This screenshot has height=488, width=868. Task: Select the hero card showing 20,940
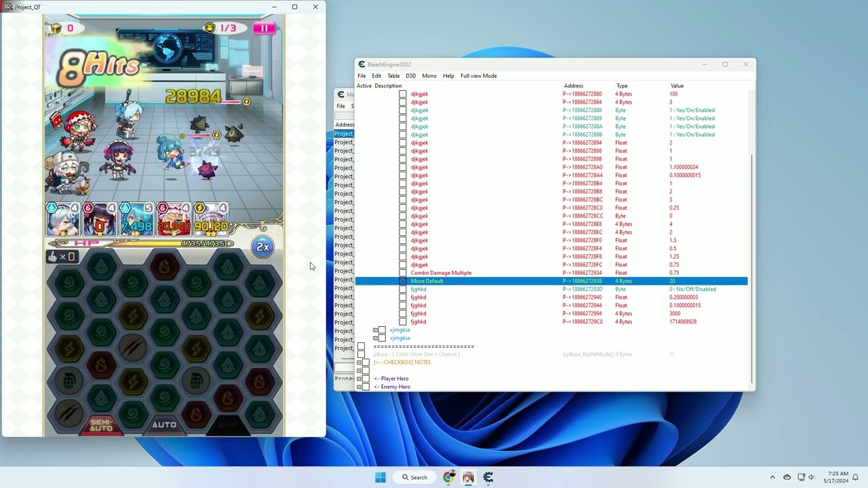[174, 219]
